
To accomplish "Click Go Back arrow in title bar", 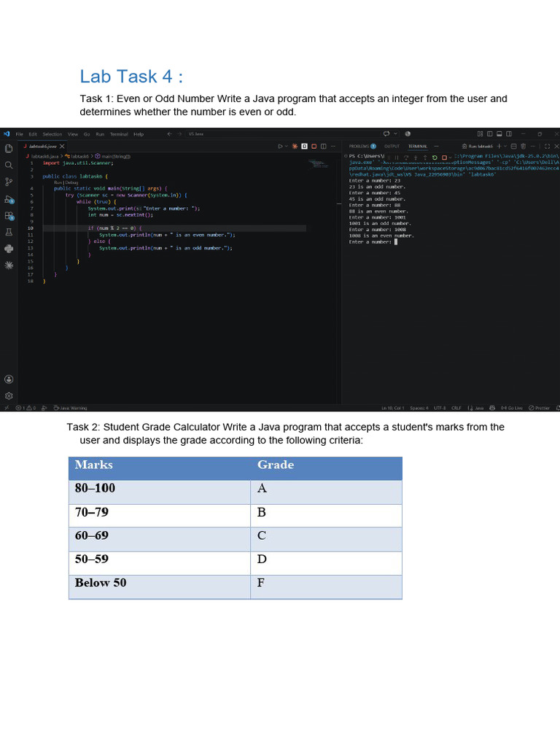I will (169, 134).
